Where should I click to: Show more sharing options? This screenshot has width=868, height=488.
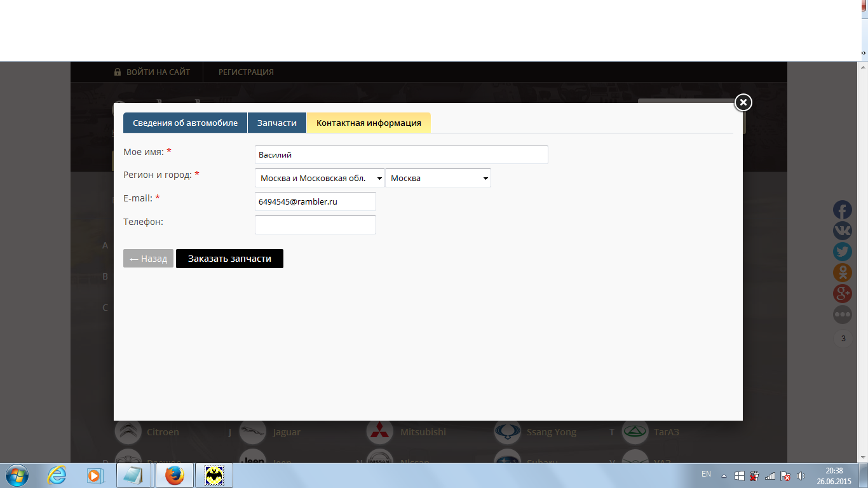tap(843, 315)
